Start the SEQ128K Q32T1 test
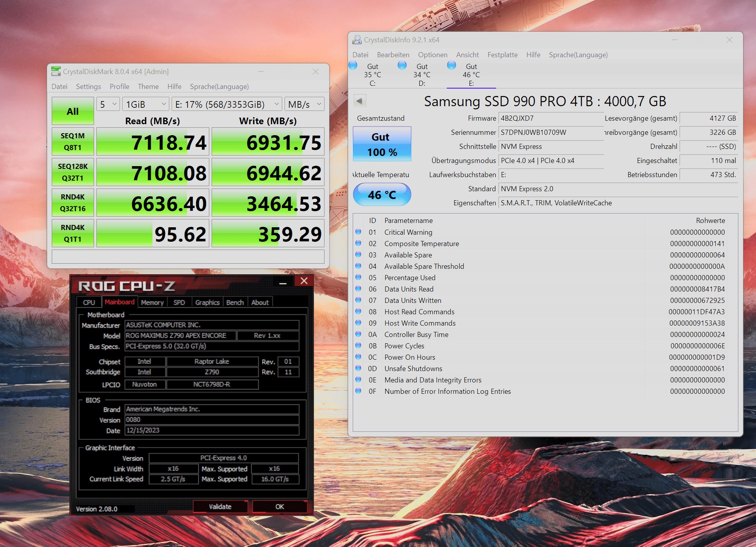756x547 pixels. 73,172
